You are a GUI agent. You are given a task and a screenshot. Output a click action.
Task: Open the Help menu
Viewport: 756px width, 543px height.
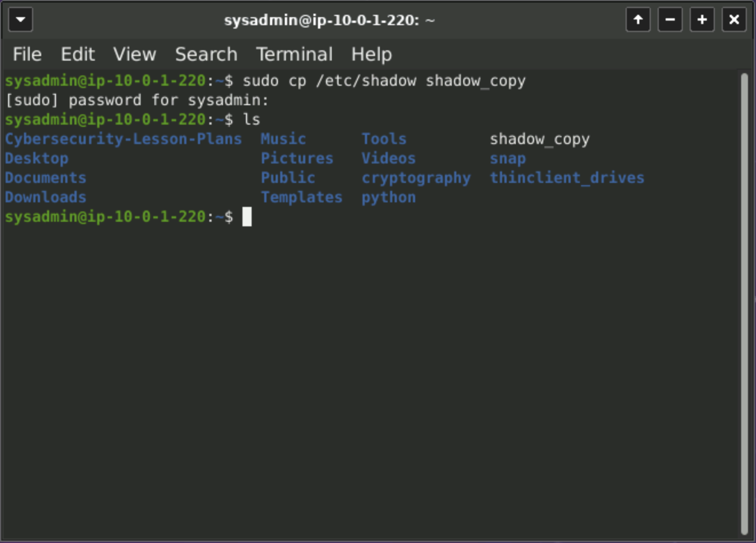371,54
